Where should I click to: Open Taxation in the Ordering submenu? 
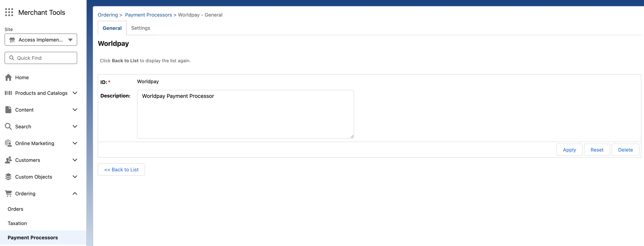pyautogui.click(x=17, y=223)
